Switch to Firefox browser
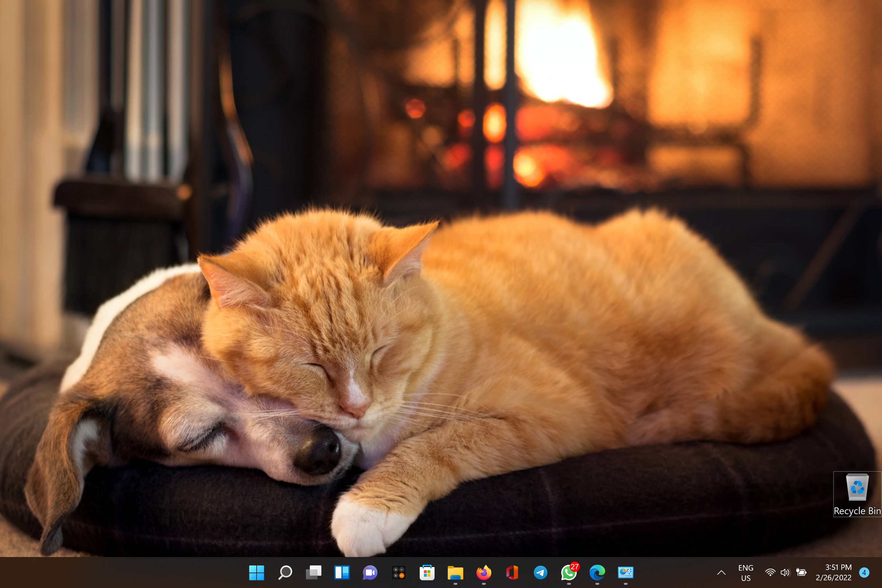The width and height of the screenshot is (882, 588). pos(484,573)
